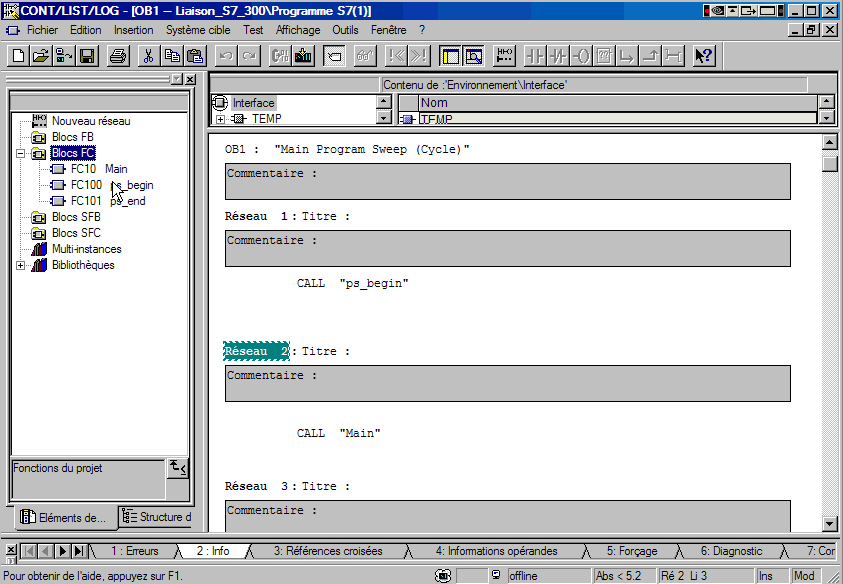Image resolution: width=843 pixels, height=584 pixels.
Task: Open the Insertion menu
Action: pos(133,30)
